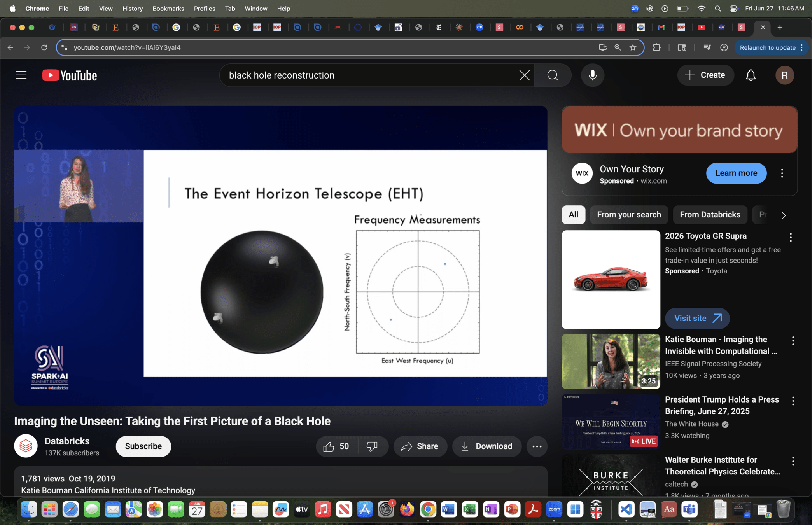Open the Bookmarks menu in menu bar
The height and width of the screenshot is (525, 812).
(x=168, y=9)
